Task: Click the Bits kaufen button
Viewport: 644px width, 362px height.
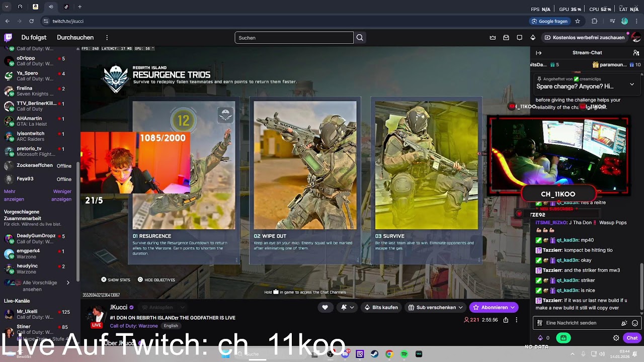Action: point(381,307)
